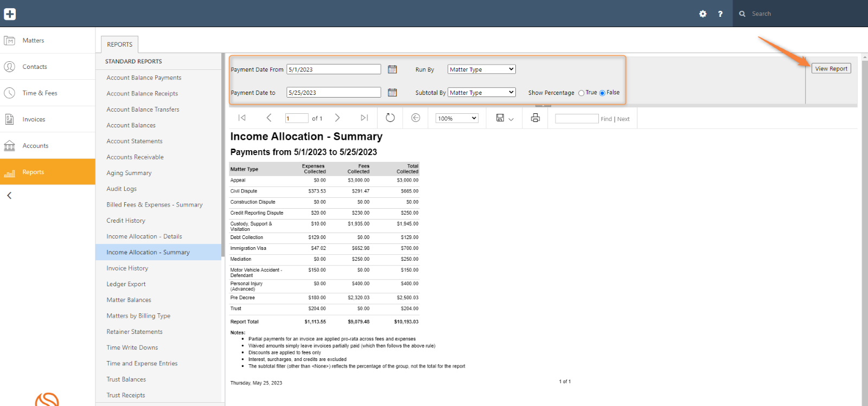Open Account Balance Payments report
The width and height of the screenshot is (868, 406).
[x=144, y=78]
